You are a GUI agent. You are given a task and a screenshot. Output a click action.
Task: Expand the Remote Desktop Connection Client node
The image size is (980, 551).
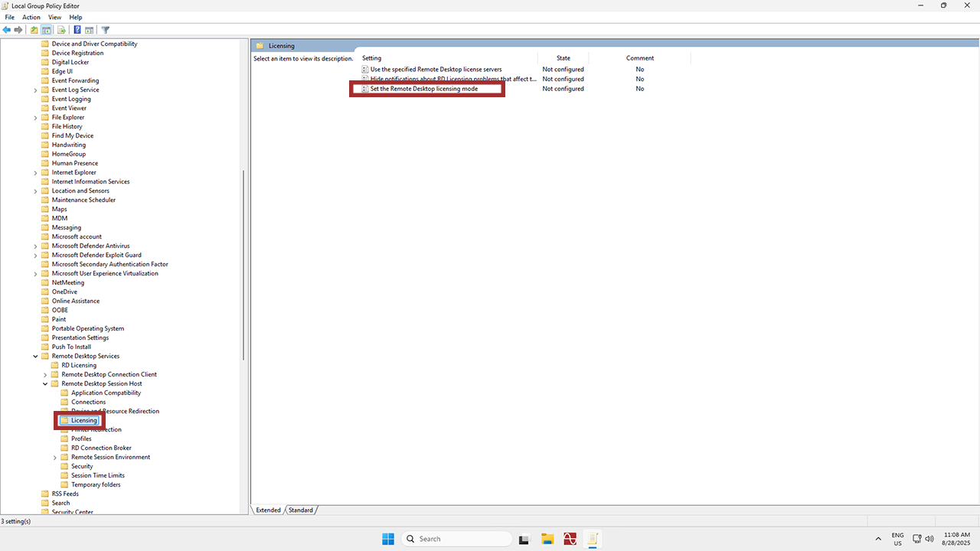[x=45, y=374]
